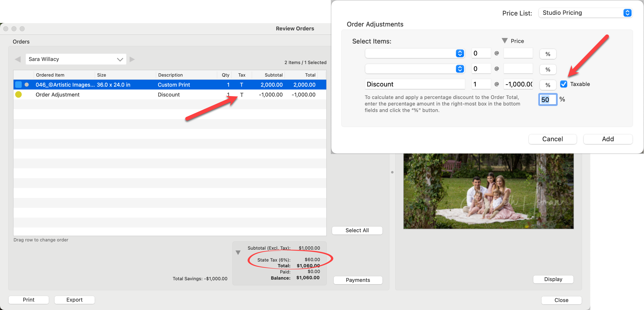Click blue square on Custom Print row
644x310 pixels.
18,85
